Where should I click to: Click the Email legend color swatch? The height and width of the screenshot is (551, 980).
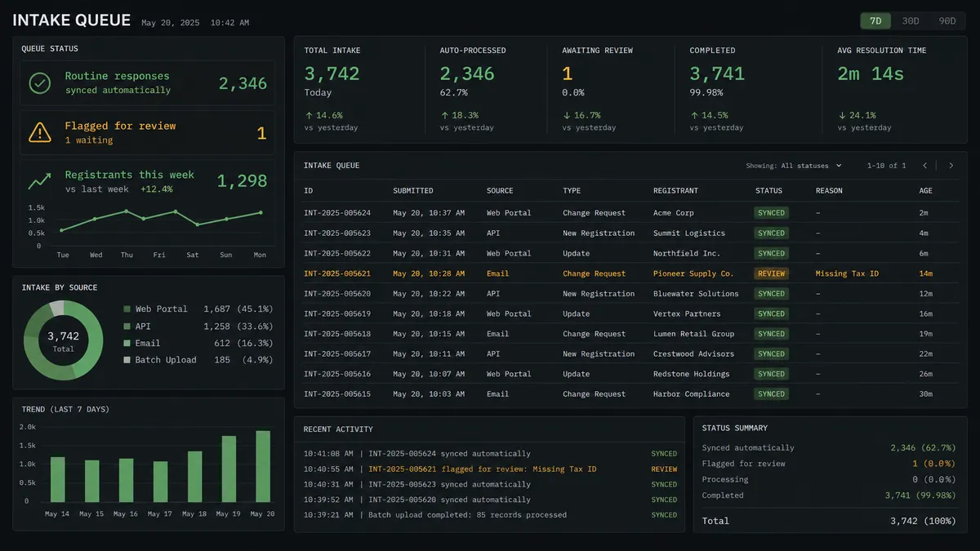pyautogui.click(x=127, y=344)
